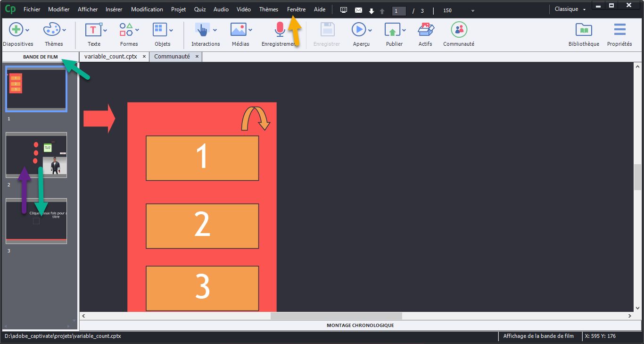This screenshot has height=344, width=644.
Task: Open the Communauté toolbar icon
Action: [458, 30]
